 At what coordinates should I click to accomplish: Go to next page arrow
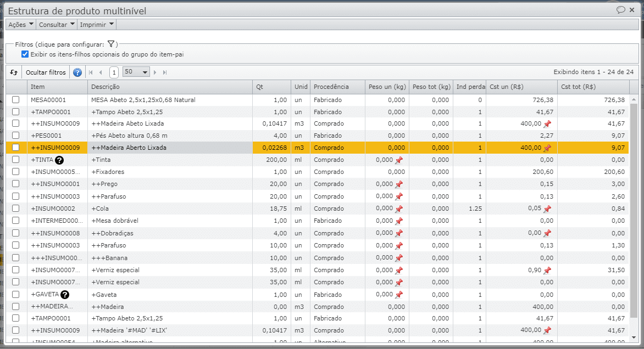click(x=155, y=72)
